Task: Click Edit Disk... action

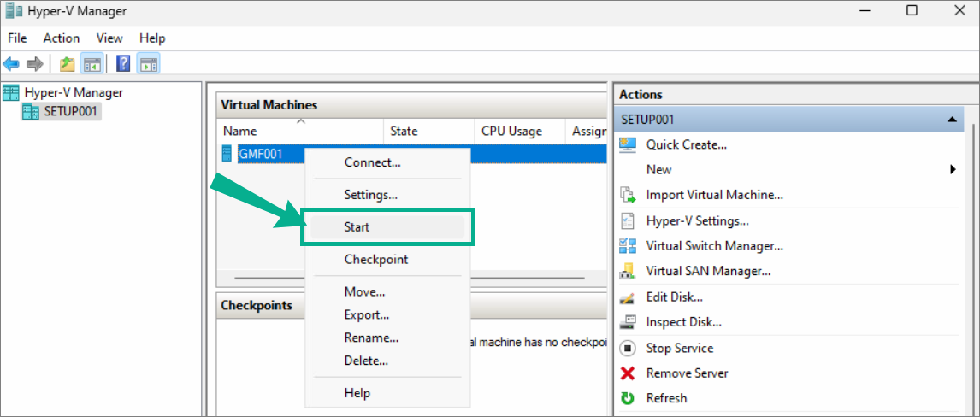Action: [675, 297]
